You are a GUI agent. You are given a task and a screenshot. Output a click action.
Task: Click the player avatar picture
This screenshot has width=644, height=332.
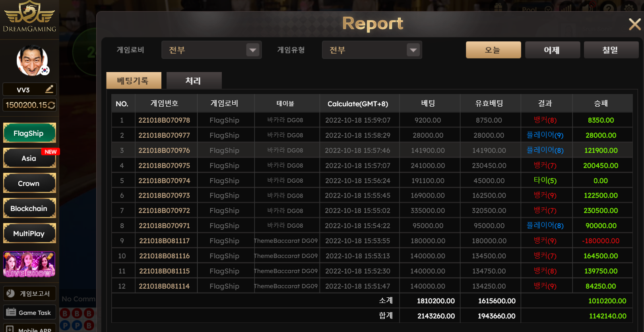pos(32,61)
